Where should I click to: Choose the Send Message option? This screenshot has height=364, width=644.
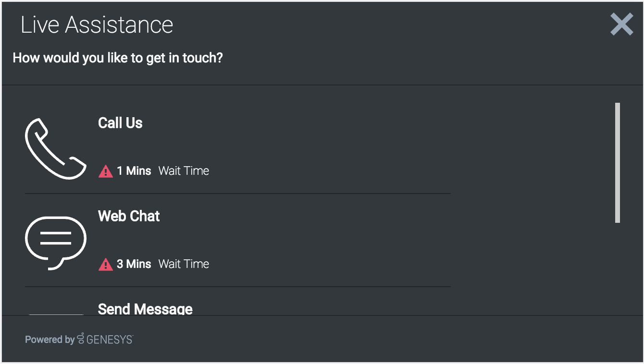(x=145, y=309)
